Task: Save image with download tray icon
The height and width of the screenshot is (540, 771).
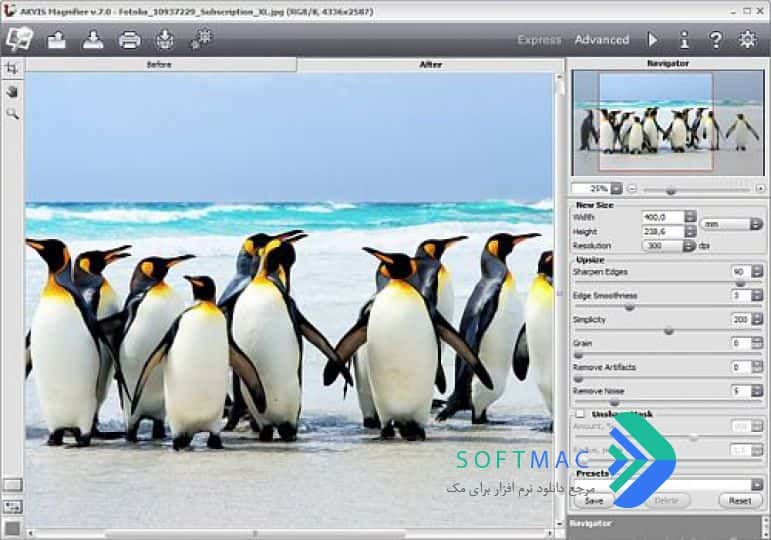Action: [x=93, y=40]
